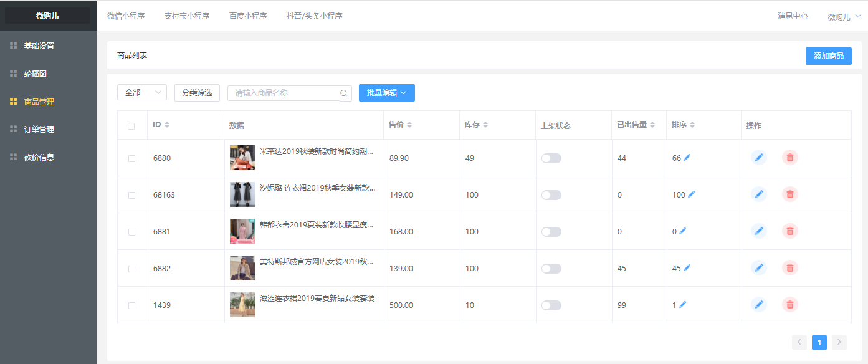The image size is (868, 364).
Task: Delete product 68163 using the trash icon
Action: (x=790, y=194)
